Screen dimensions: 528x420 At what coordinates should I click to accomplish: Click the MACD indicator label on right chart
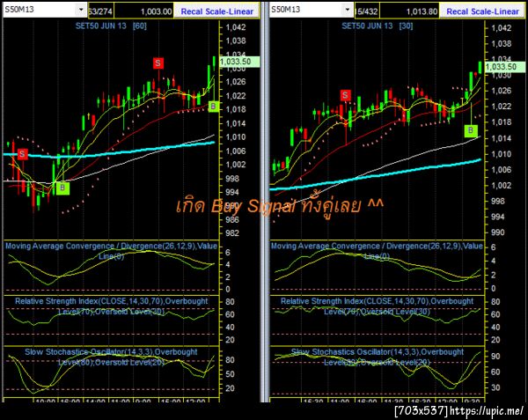pos(377,251)
